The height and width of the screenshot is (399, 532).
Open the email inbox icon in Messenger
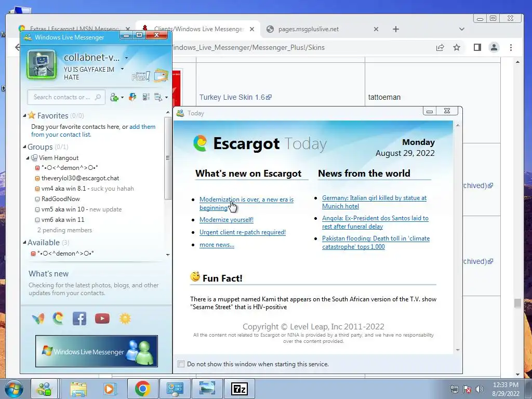tap(161, 76)
